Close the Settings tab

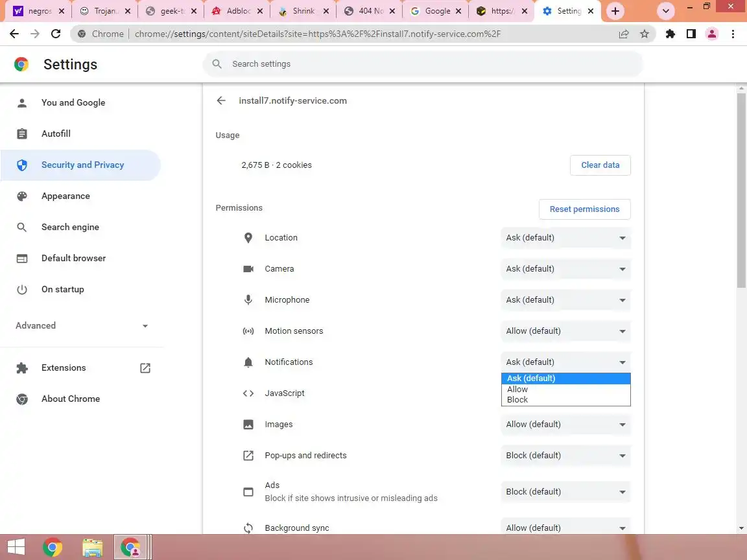tap(591, 11)
